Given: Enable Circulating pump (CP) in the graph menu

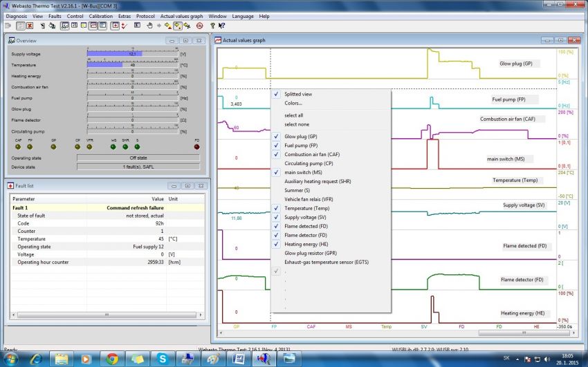Looking at the screenshot, I should click(x=309, y=163).
